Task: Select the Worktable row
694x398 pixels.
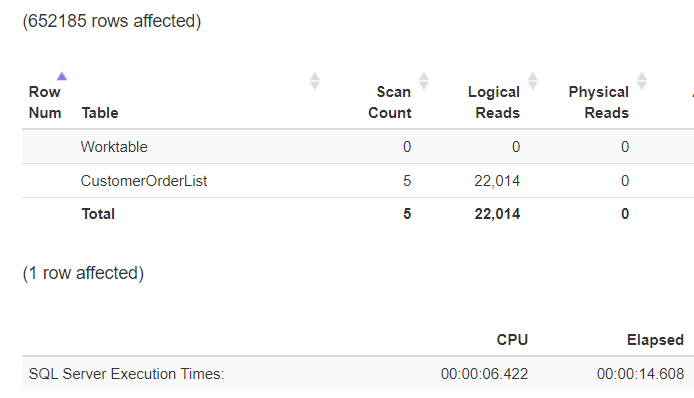Action: pos(358,147)
